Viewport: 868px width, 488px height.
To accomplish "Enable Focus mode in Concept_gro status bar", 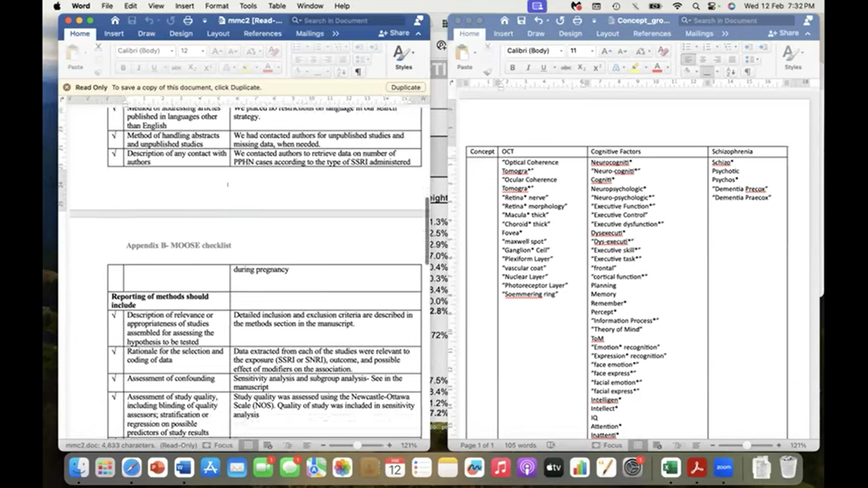I will pos(608,445).
